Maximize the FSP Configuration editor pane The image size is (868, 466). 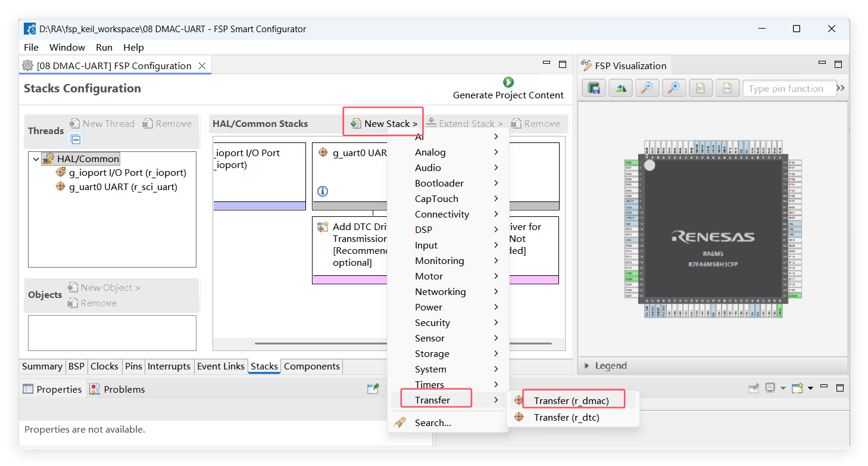pos(563,64)
